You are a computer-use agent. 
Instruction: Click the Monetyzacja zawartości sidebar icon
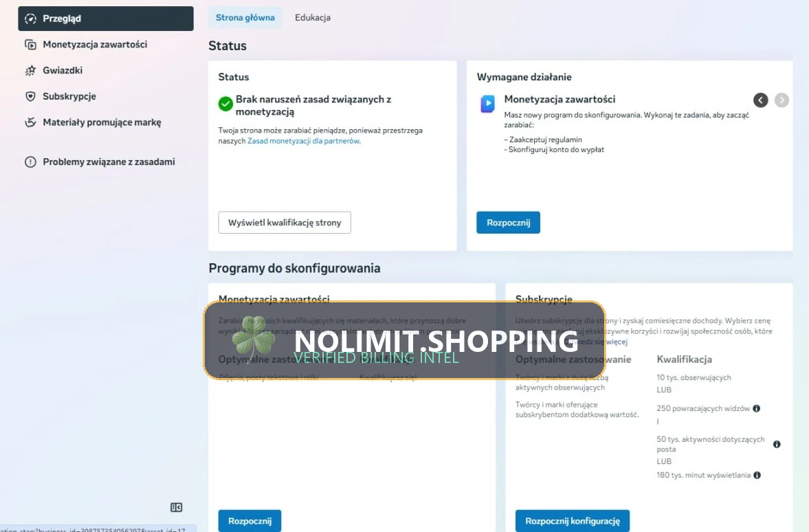click(30, 45)
